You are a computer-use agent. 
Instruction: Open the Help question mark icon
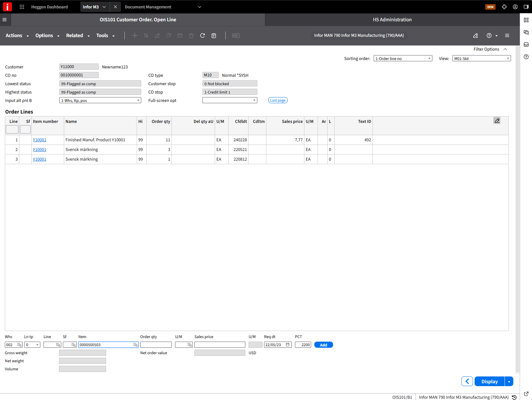pos(489,35)
